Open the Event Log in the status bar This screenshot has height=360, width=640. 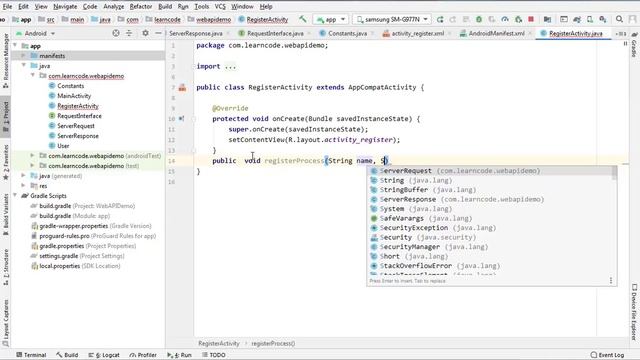point(607,355)
